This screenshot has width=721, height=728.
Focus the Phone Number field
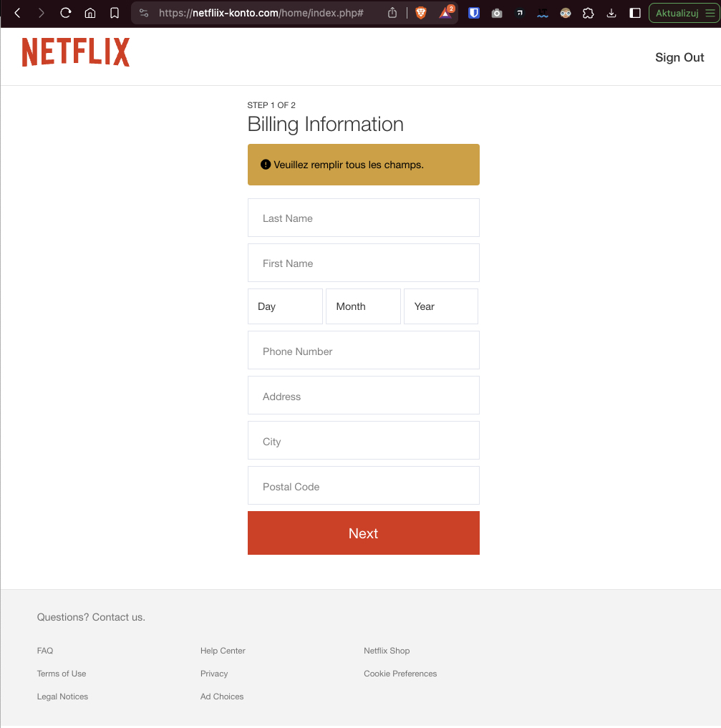tap(364, 351)
